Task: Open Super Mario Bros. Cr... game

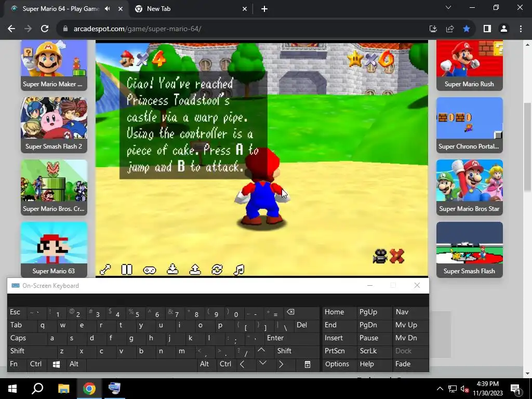Action: pyautogui.click(x=54, y=187)
